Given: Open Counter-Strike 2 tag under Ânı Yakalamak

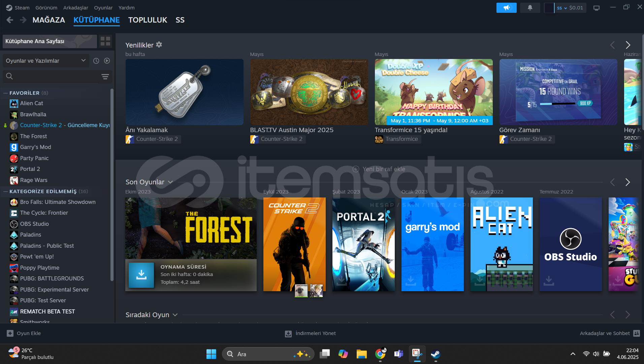Looking at the screenshot, I should coord(153,139).
